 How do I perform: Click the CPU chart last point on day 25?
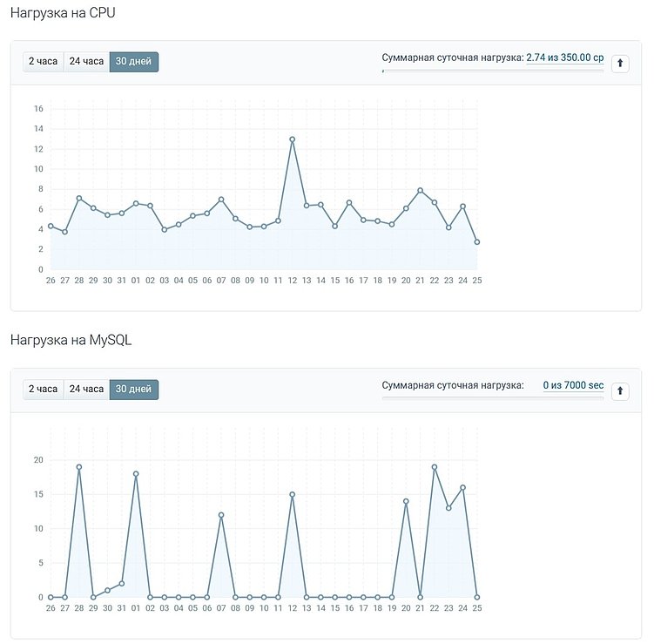click(476, 241)
